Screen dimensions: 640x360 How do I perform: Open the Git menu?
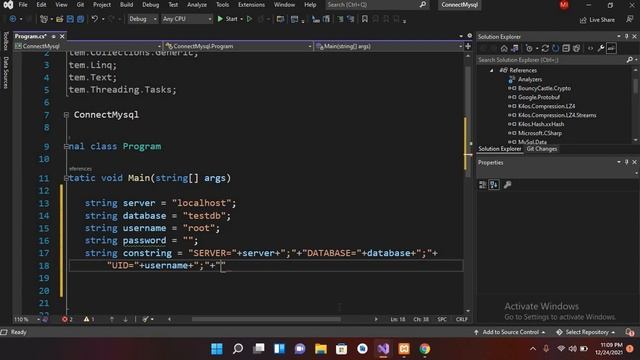coord(80,4)
